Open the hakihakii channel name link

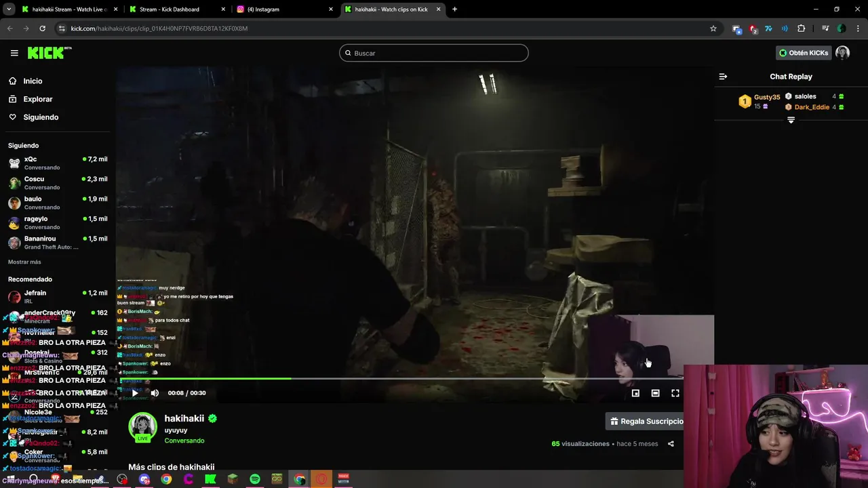[184, 419]
